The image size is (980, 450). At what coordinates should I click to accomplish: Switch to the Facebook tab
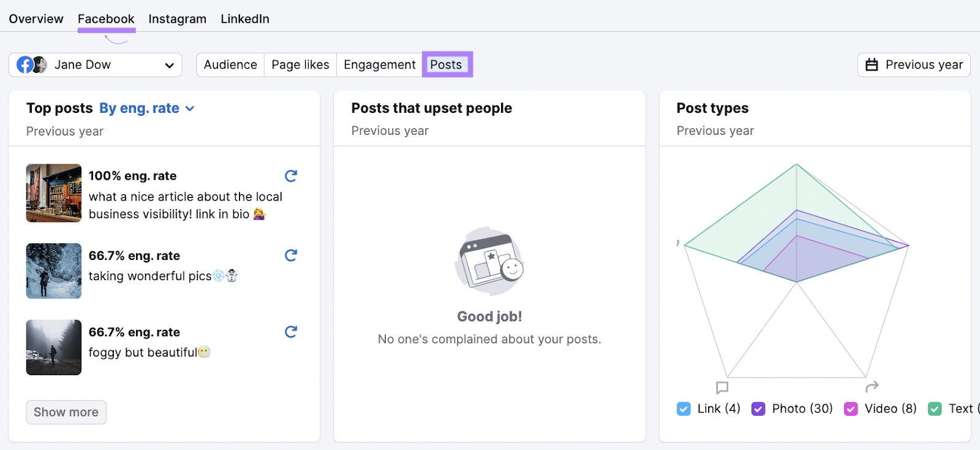[x=106, y=18]
